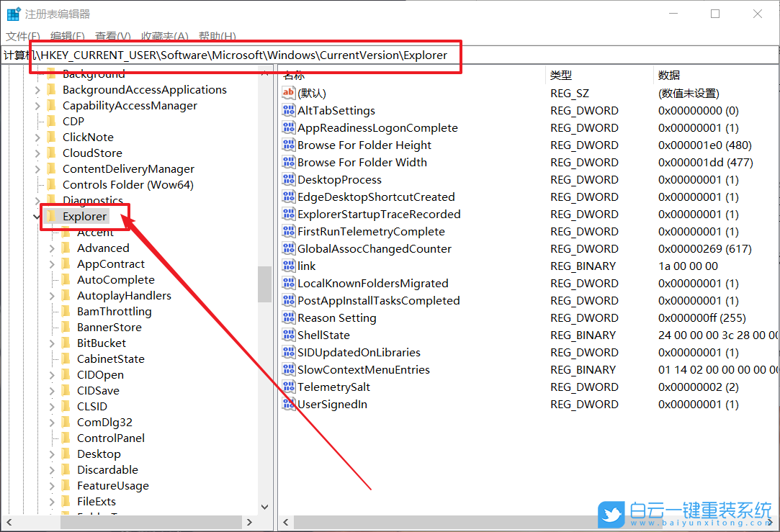
Task: Select the UserSignedIn registry value
Action: (332, 405)
